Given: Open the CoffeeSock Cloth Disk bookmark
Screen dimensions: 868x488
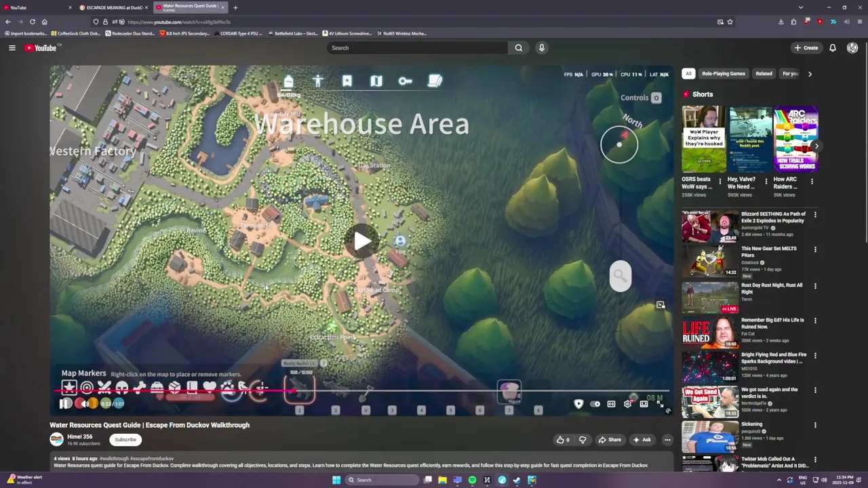Looking at the screenshot, I should click(x=75, y=33).
